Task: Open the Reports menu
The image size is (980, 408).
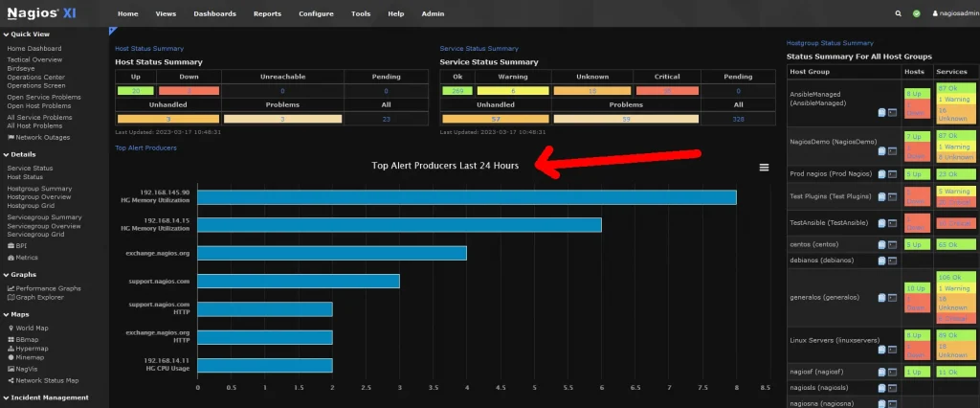Action: pyautogui.click(x=267, y=13)
